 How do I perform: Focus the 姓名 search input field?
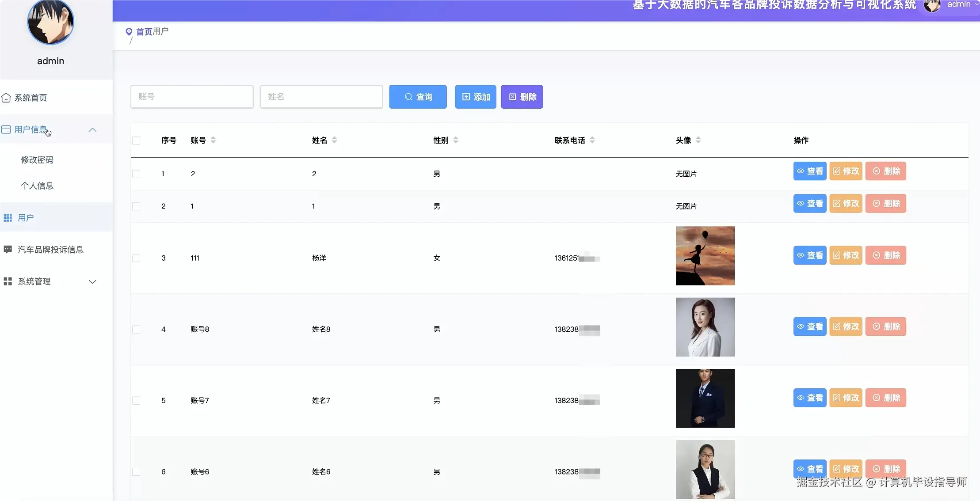(321, 97)
